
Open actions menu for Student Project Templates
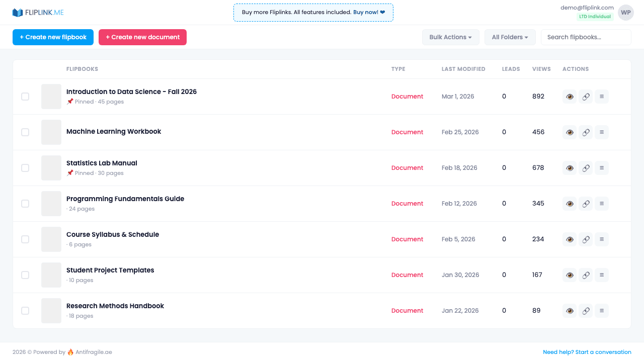601,275
